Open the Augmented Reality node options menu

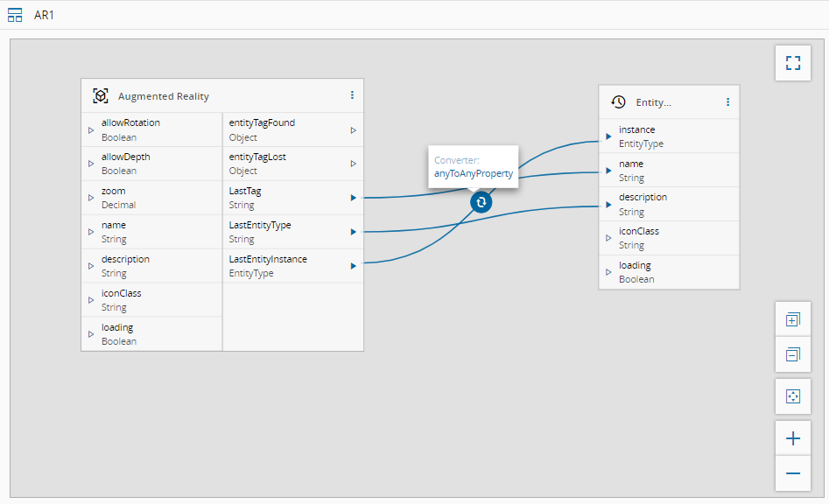point(352,95)
